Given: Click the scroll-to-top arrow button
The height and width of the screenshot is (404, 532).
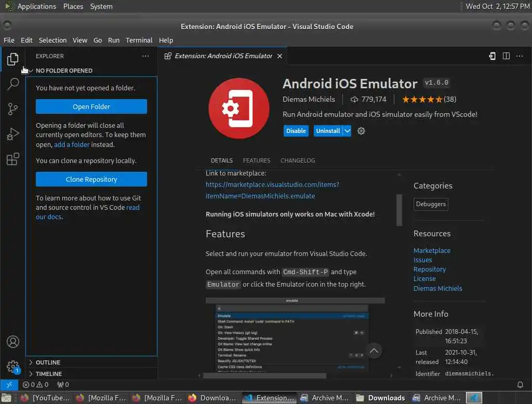Looking at the screenshot, I should pyautogui.click(x=374, y=351).
